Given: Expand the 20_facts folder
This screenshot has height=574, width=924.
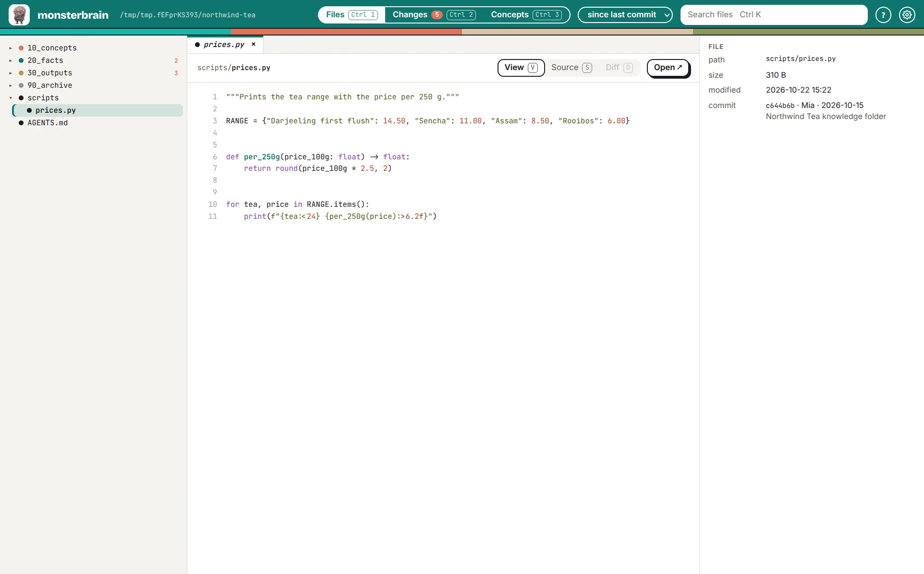Looking at the screenshot, I should (11, 60).
